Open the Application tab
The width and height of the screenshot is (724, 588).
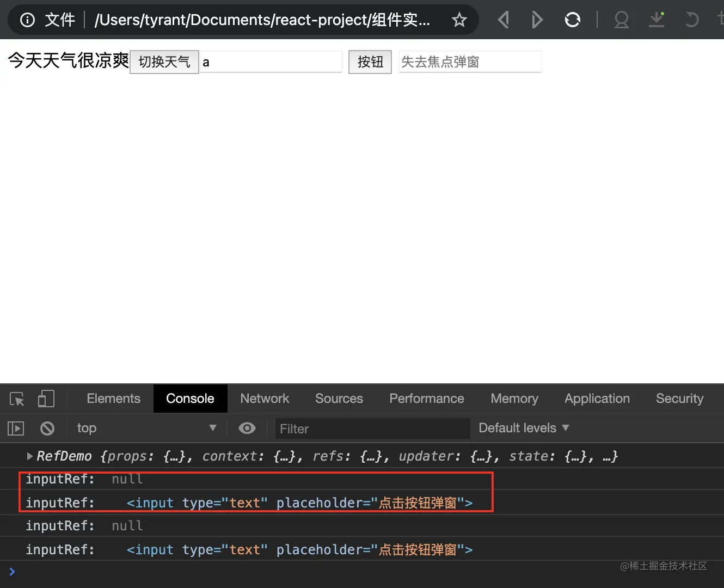tap(597, 399)
